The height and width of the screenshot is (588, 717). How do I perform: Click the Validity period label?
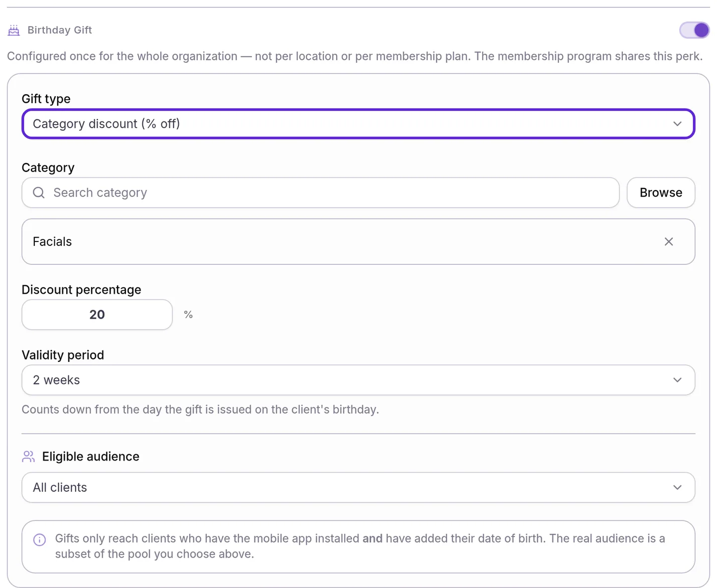[63, 355]
